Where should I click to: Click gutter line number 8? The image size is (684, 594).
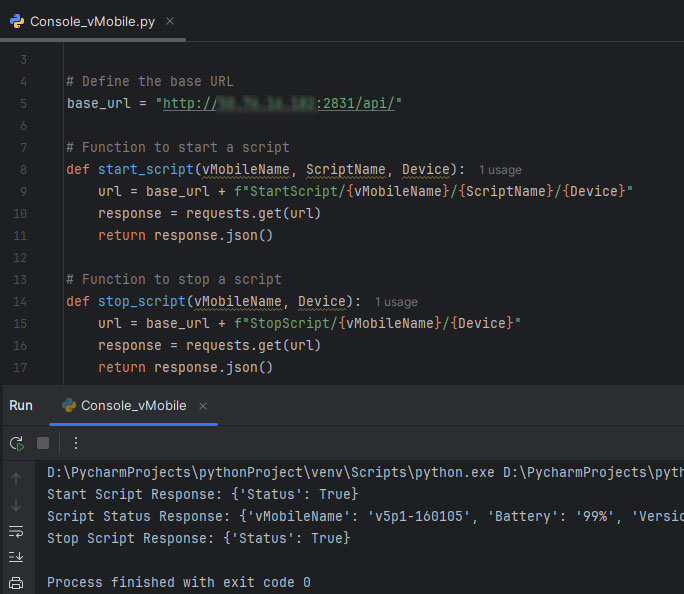(x=24, y=169)
